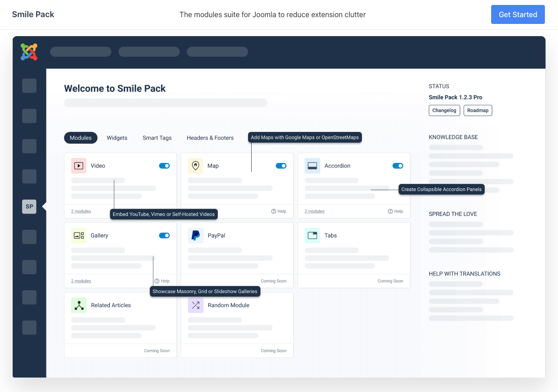
Task: Select the Smart Tags tab
Action: (157, 138)
